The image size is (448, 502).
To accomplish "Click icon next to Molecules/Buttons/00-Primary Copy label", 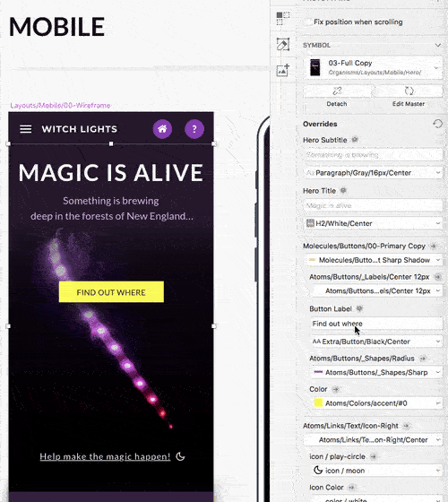I will tap(434, 246).
